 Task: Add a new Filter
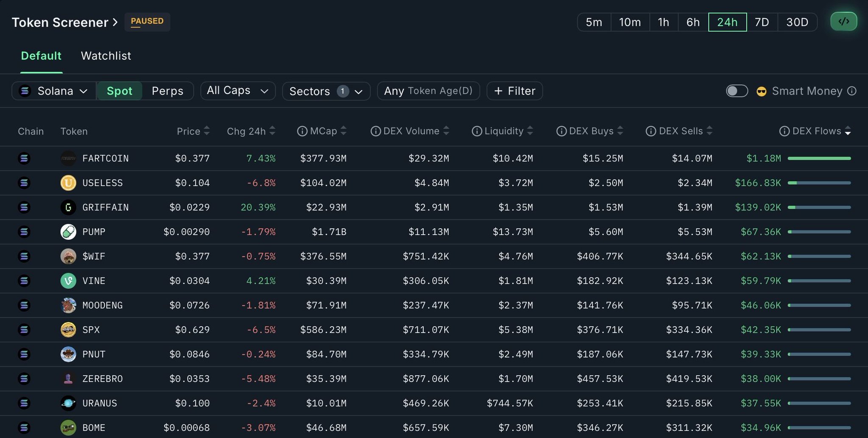[514, 91]
